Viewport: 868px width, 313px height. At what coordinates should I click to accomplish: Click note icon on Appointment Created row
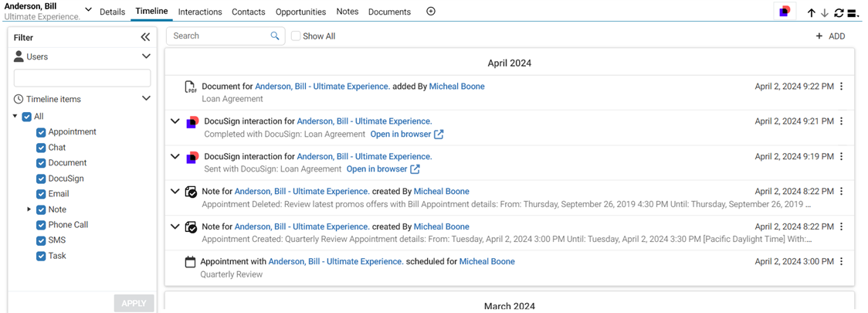pyautogui.click(x=191, y=226)
